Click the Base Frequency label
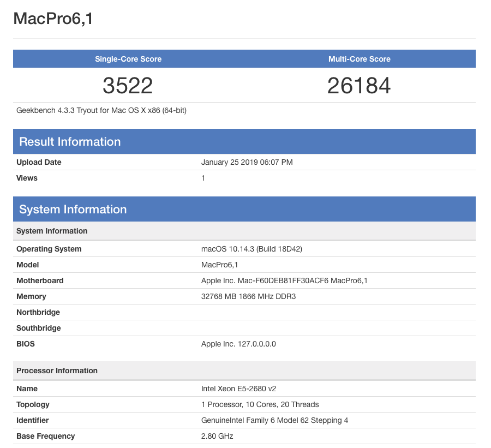 point(46,437)
